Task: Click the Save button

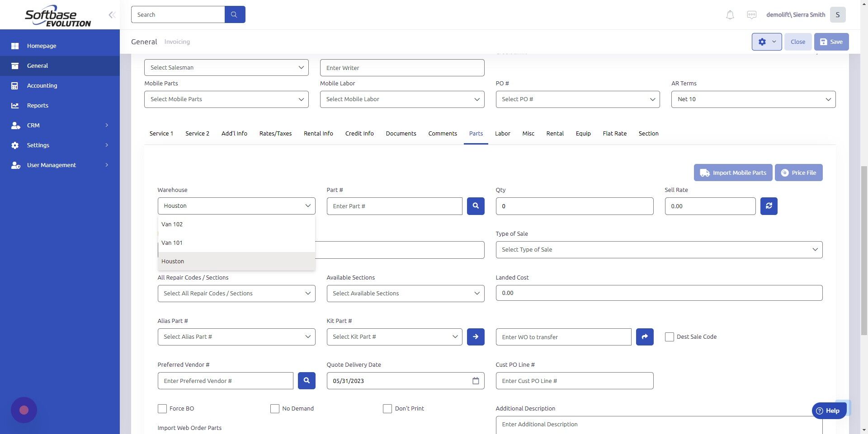Action: point(831,42)
